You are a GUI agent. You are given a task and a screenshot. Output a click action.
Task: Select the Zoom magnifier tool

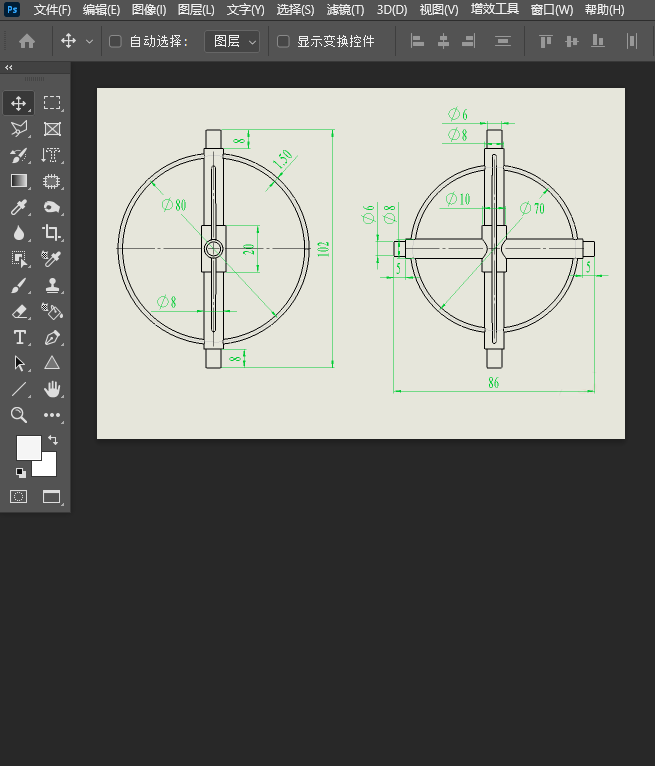tap(19, 415)
